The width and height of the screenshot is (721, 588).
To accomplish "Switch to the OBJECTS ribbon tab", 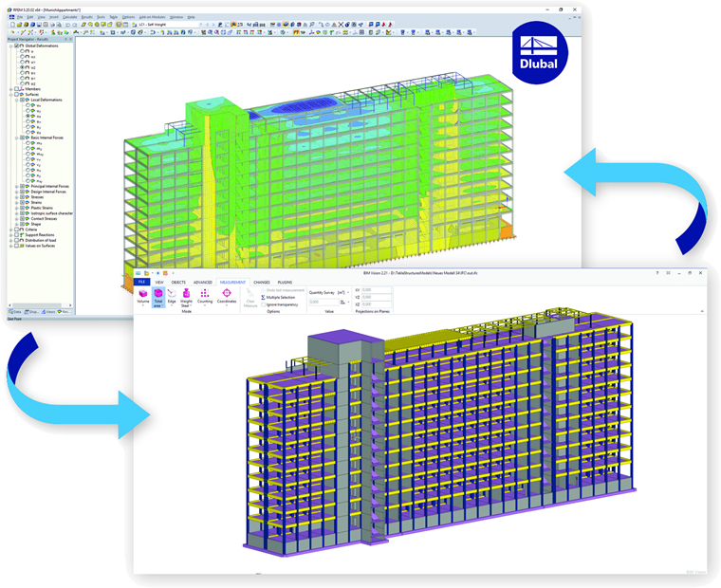I will pyautogui.click(x=178, y=283).
